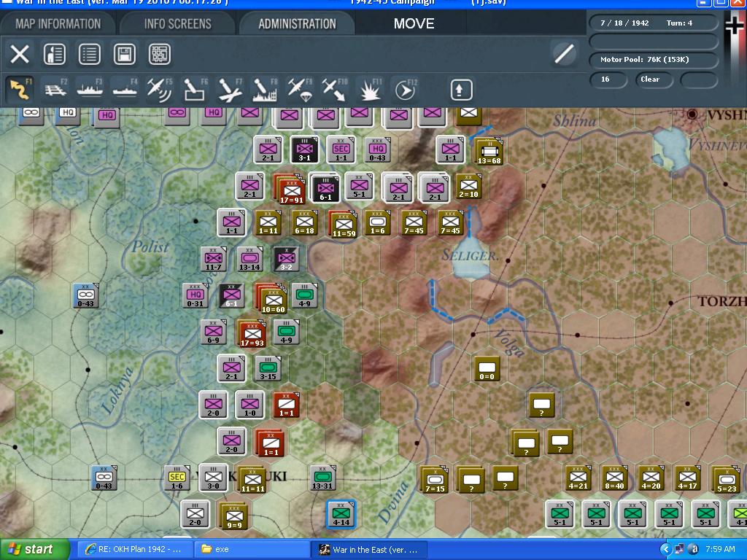Image resolution: width=747 pixels, height=560 pixels.
Task: Open the list report icon
Action: click(90, 54)
